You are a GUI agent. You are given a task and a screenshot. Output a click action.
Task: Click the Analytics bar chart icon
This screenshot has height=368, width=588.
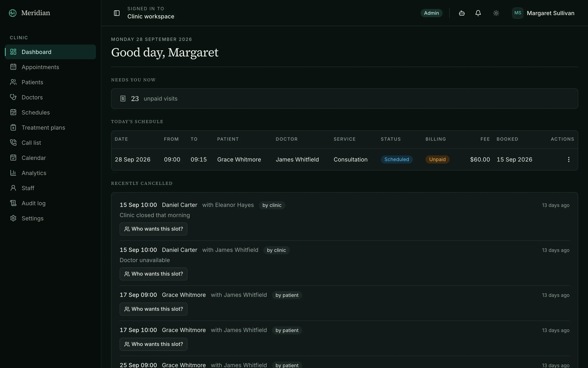point(13,173)
